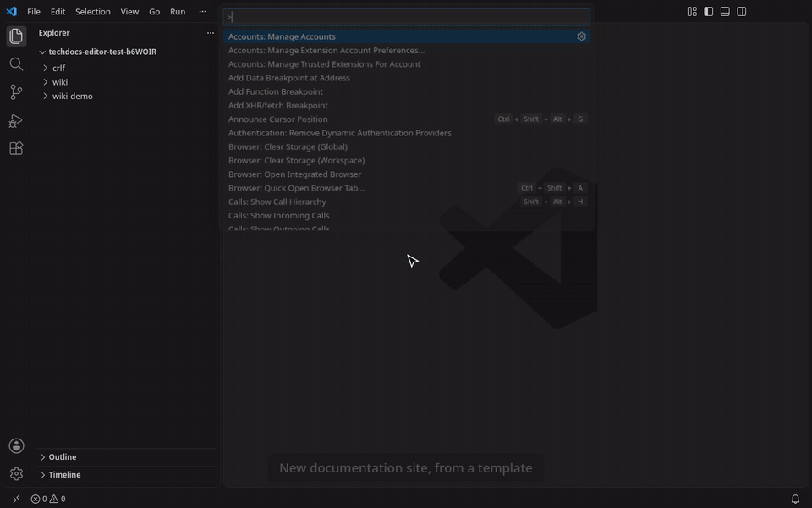Click the Explorer panel title
Image resolution: width=812 pixels, height=508 pixels.
pos(54,33)
